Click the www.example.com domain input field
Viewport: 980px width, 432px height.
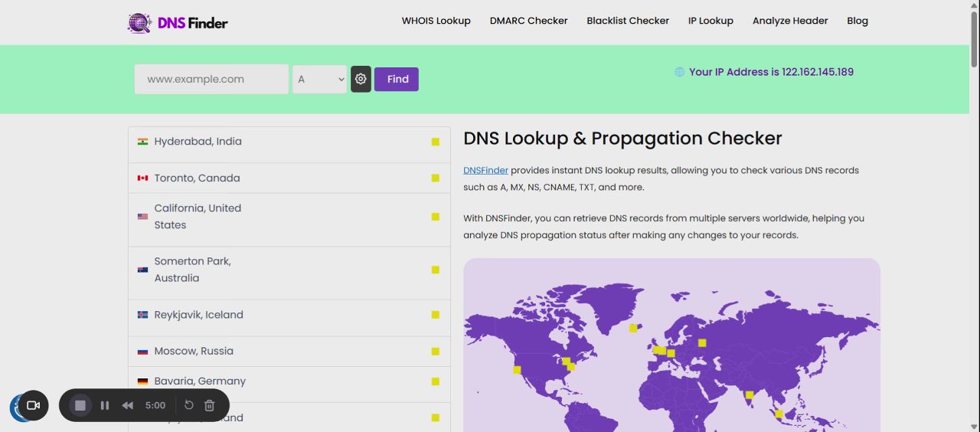point(211,79)
